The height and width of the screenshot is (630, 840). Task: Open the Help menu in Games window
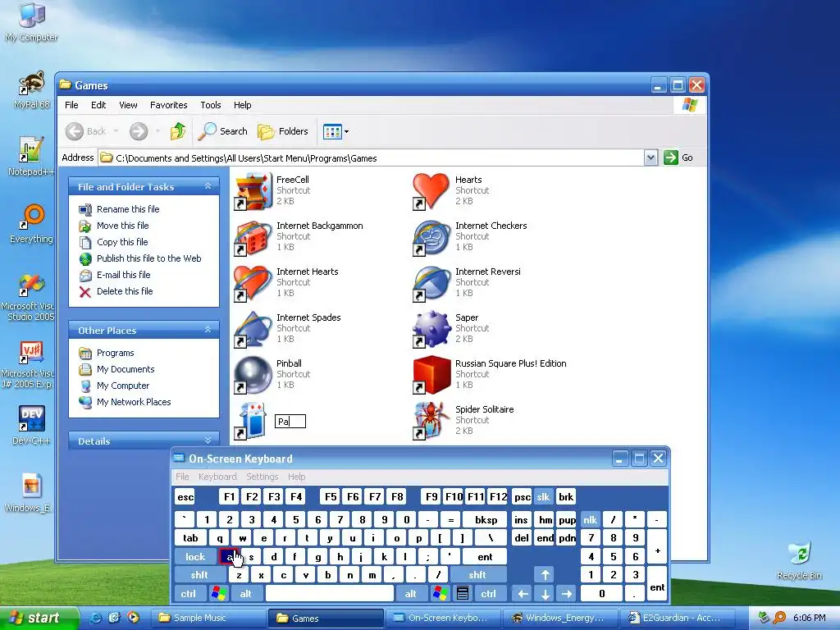point(242,105)
